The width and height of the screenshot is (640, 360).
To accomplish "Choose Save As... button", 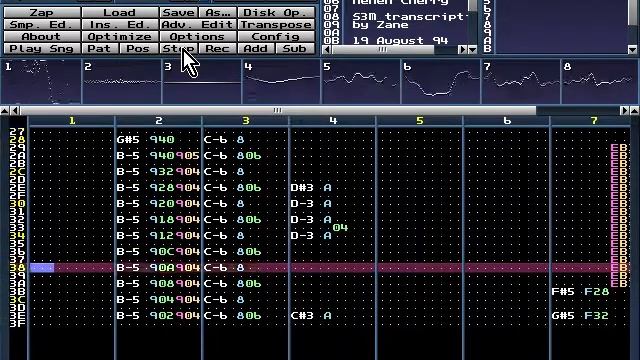I will [x=218, y=13].
